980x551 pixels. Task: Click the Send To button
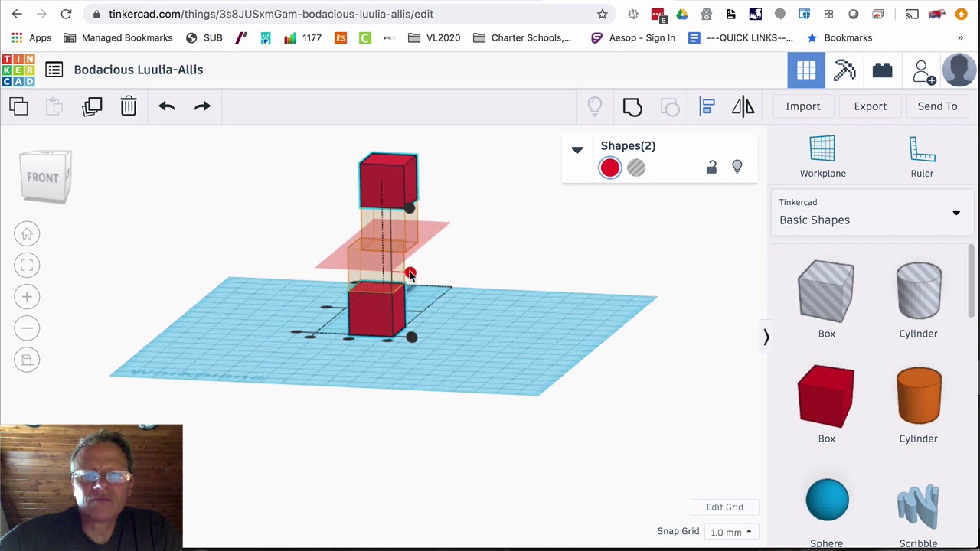937,106
